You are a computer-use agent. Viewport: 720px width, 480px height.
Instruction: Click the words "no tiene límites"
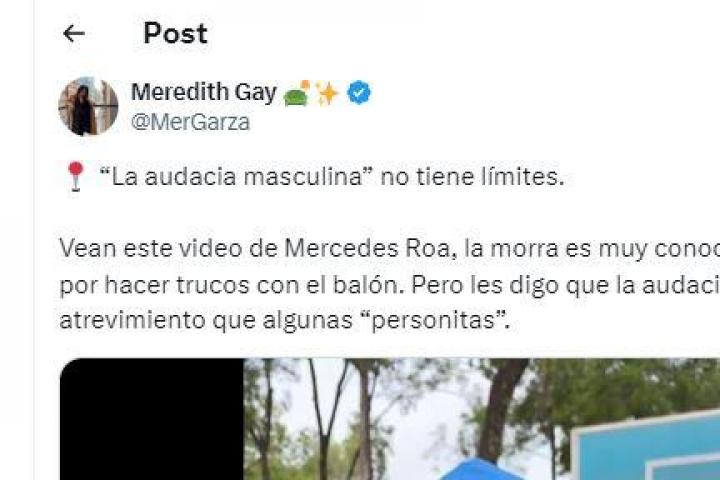coord(472,176)
